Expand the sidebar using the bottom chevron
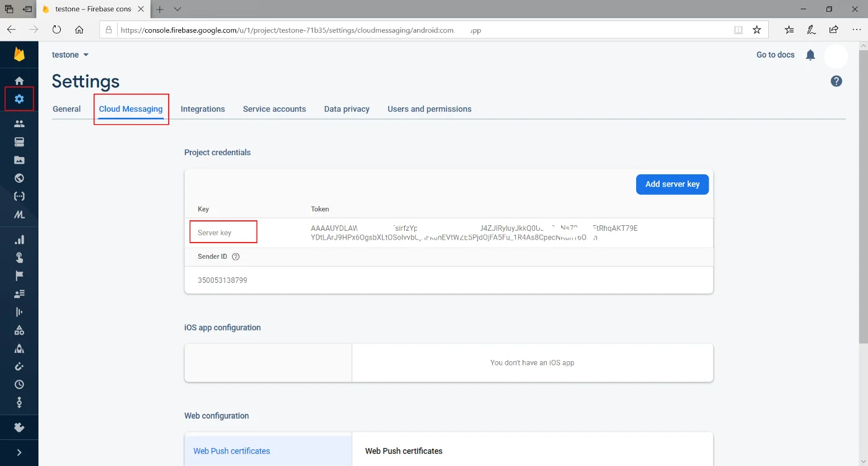The width and height of the screenshot is (868, 466). (x=19, y=452)
